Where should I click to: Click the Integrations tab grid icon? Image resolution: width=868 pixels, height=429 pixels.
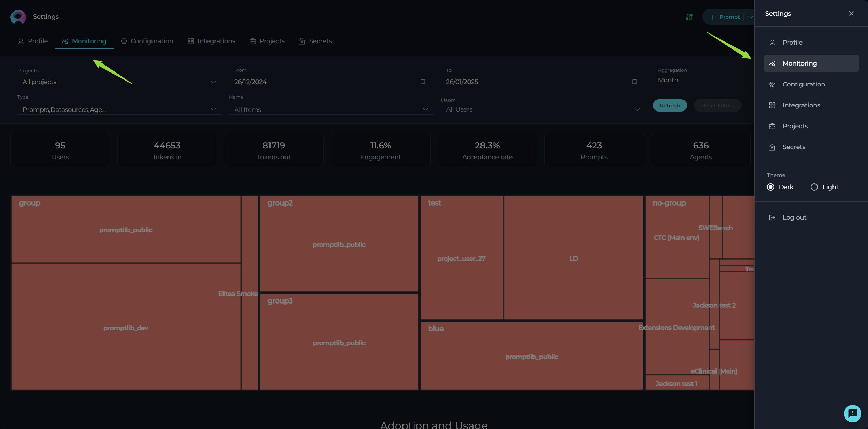click(x=190, y=41)
